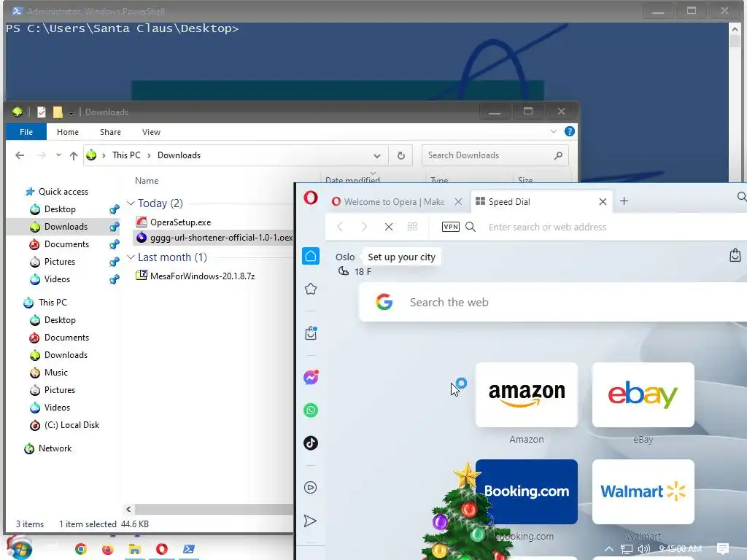Open the volume control in system tray
This screenshot has width=747, height=560.
[643, 549]
